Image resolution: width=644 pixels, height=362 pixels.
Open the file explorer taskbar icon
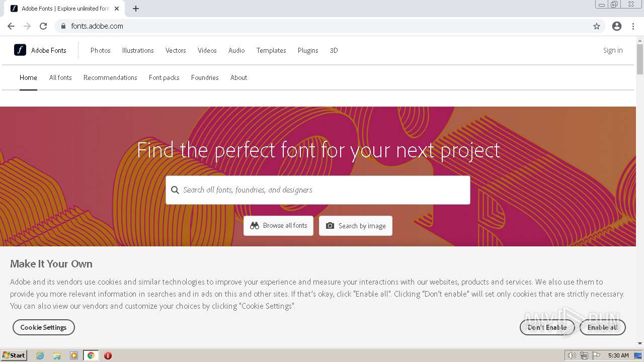[x=57, y=355]
